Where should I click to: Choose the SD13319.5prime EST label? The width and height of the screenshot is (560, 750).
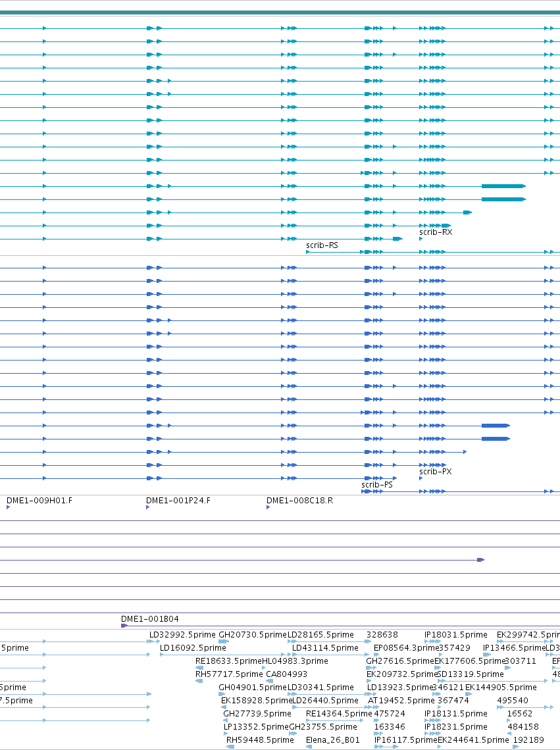471,674
